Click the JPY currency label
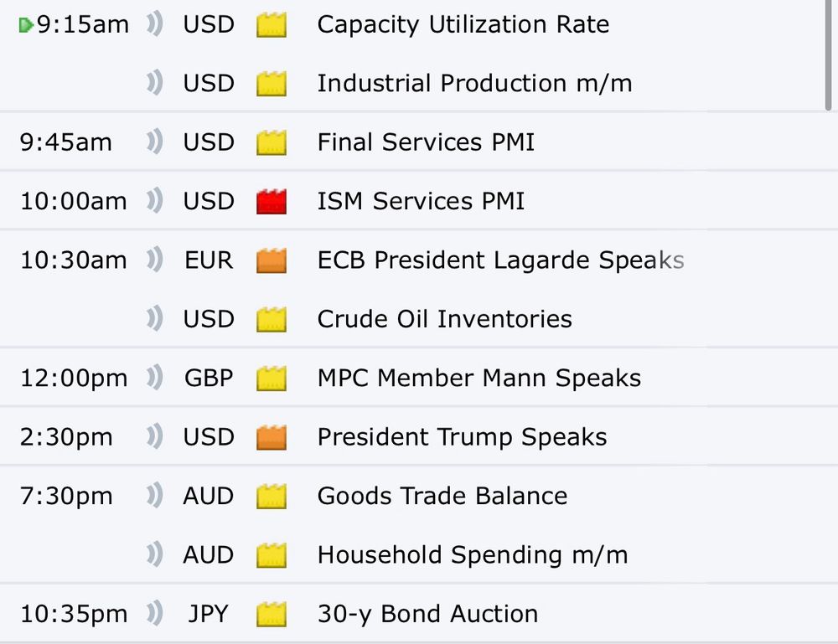This screenshot has height=644, width=838. pyautogui.click(x=208, y=614)
